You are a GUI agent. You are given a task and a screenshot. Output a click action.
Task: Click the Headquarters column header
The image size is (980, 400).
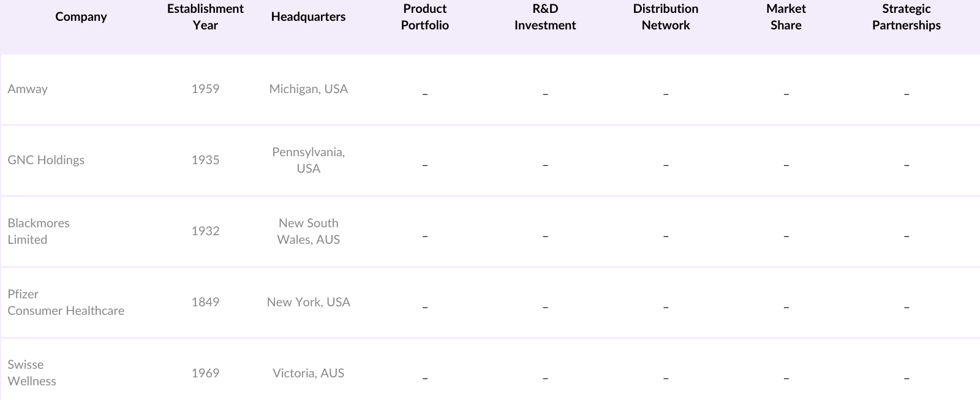click(x=308, y=17)
